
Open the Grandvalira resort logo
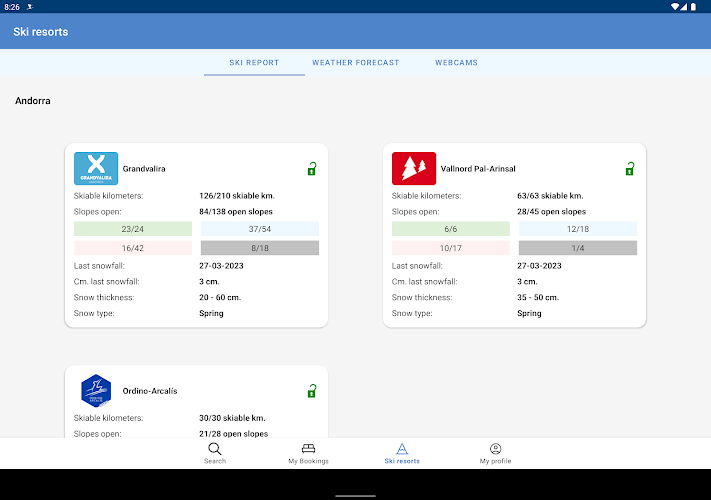coord(96,168)
